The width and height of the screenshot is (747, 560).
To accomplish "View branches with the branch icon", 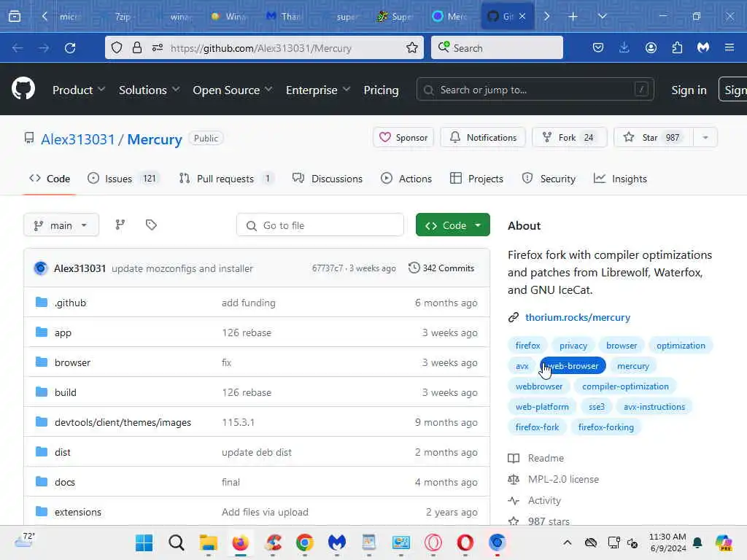I will click(120, 225).
